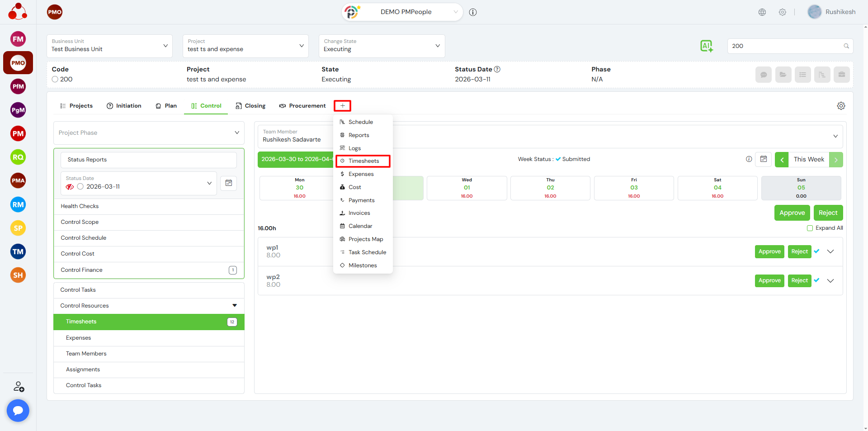Click the tab settings gear icon

point(841,106)
